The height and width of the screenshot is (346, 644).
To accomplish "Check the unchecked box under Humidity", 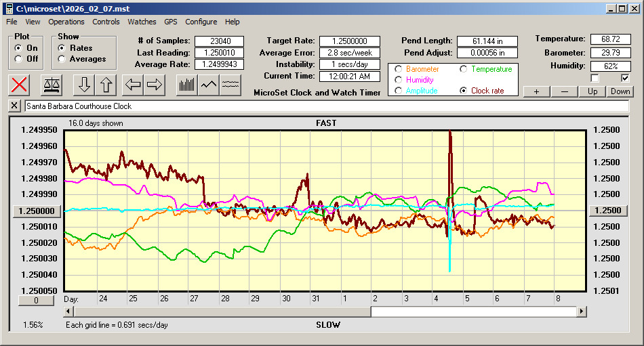I will click(x=595, y=79).
